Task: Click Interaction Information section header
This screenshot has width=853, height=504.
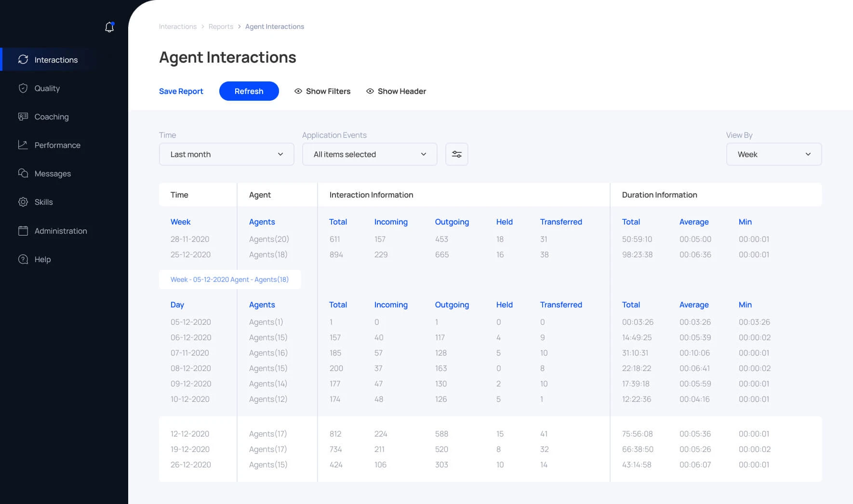Action: coord(371,195)
